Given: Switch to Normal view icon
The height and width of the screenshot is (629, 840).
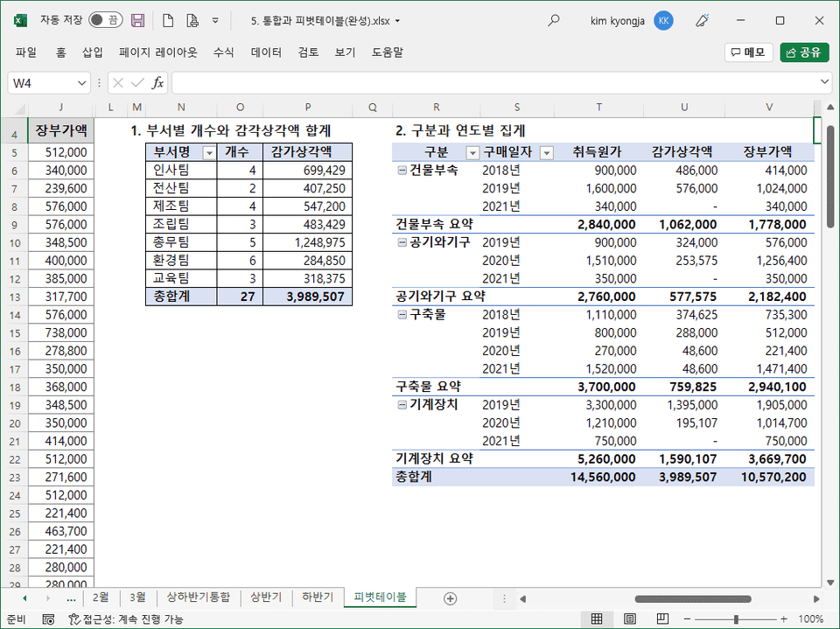Looking at the screenshot, I should click(x=596, y=619).
